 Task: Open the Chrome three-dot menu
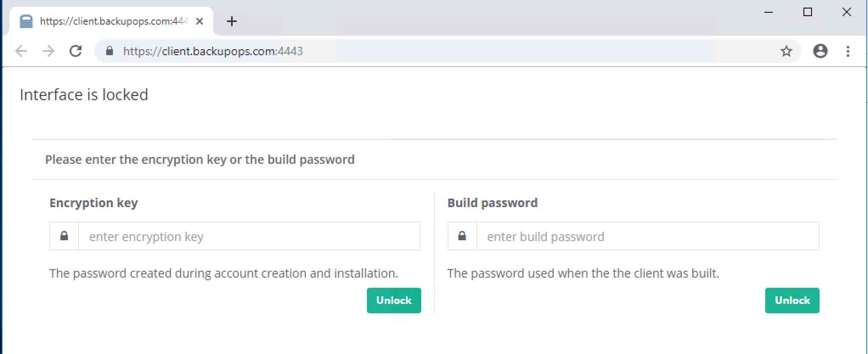[x=848, y=51]
